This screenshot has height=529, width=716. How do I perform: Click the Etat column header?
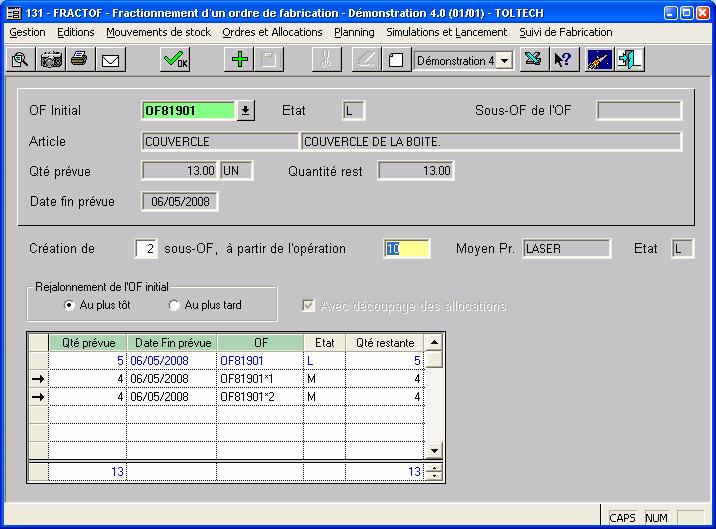pos(325,343)
